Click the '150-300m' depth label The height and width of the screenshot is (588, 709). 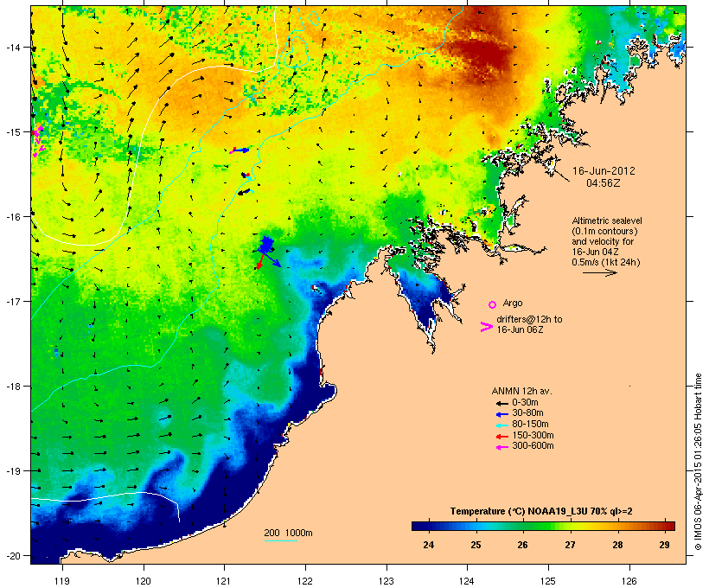(533, 435)
